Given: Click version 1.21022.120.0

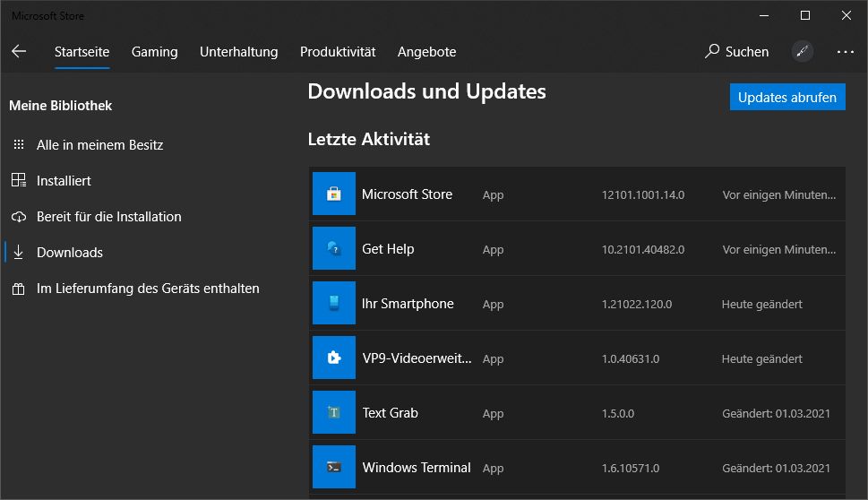Looking at the screenshot, I should pos(637,304).
